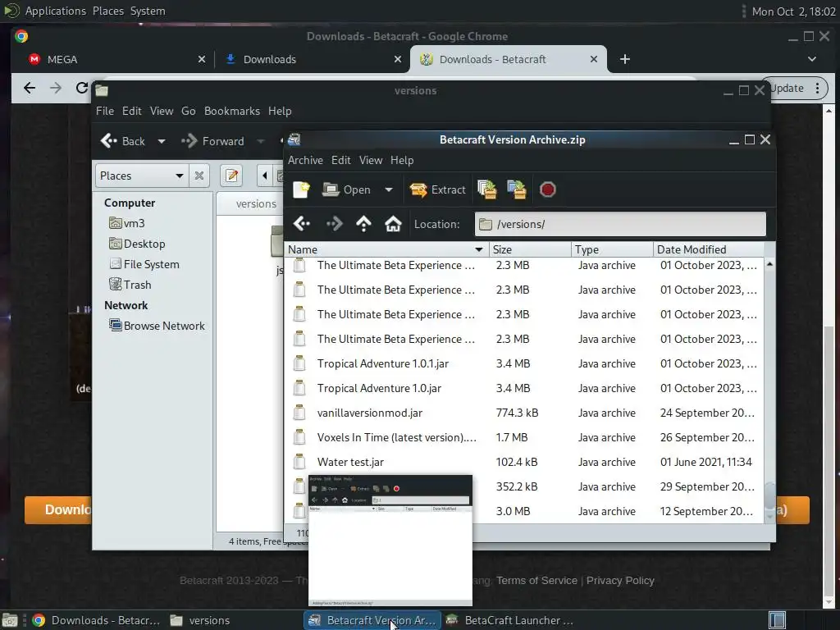Image resolution: width=840 pixels, height=630 pixels.
Task: Sort by Name column header
Action: 386,249
